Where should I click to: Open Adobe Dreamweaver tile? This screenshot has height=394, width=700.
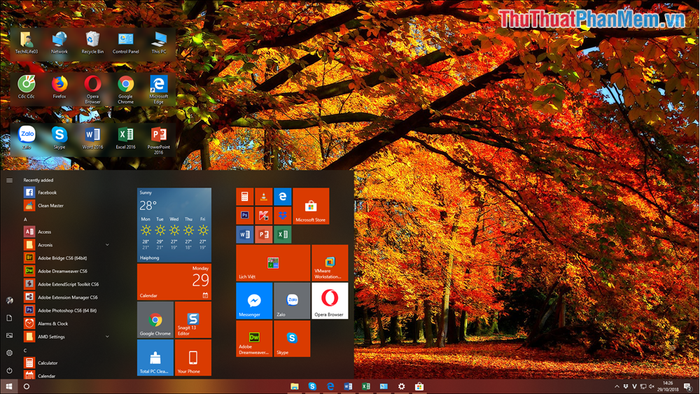point(254,339)
